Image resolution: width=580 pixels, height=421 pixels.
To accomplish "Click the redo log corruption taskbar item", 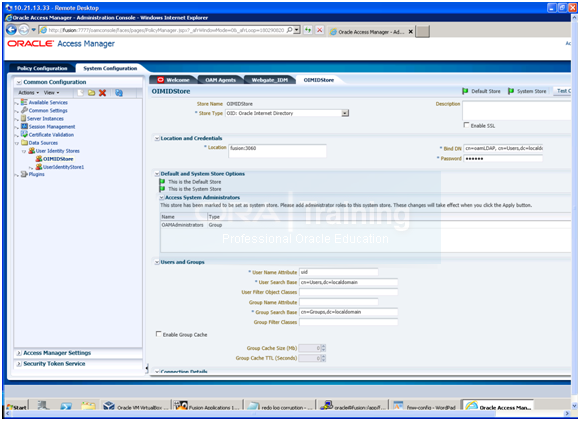I will pyautogui.click(x=280, y=407).
